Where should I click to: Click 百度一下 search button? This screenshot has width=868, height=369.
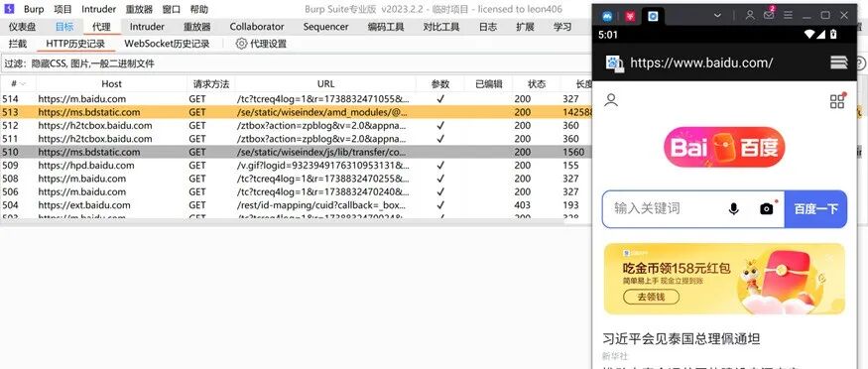pyautogui.click(x=816, y=209)
